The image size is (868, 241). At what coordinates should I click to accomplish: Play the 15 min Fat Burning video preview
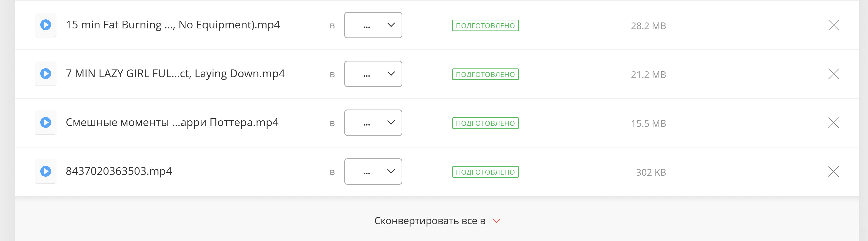pos(45,25)
